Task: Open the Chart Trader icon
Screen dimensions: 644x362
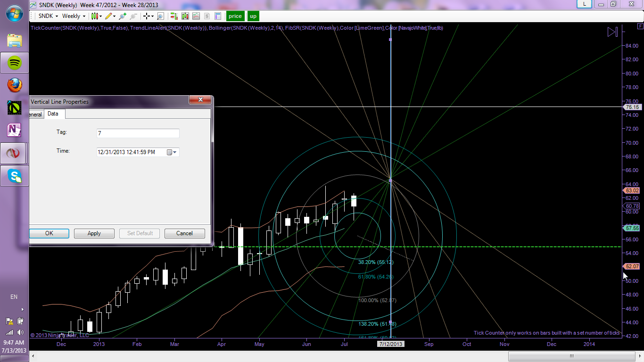Action: (174, 16)
